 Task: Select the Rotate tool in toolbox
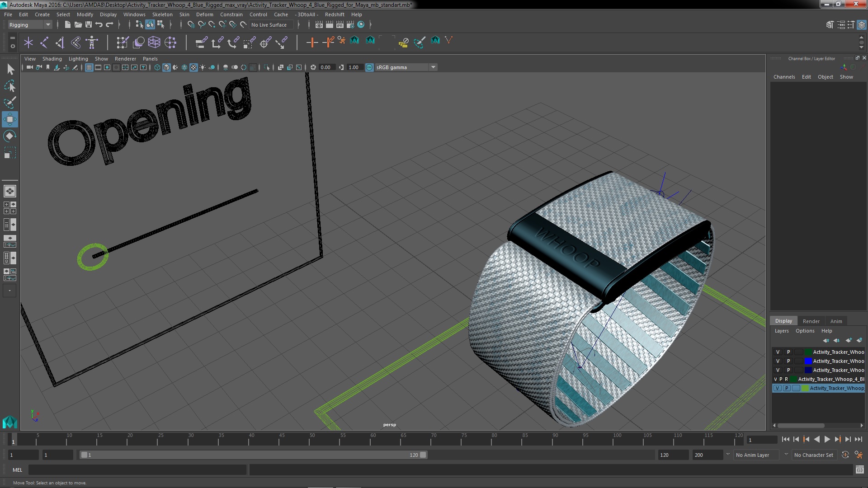(x=9, y=136)
